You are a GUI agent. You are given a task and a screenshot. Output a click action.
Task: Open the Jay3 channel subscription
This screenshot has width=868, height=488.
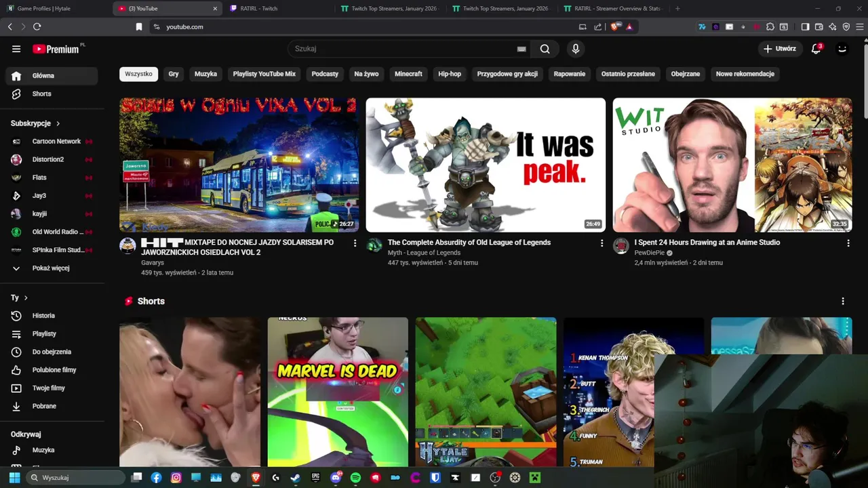tap(52, 196)
